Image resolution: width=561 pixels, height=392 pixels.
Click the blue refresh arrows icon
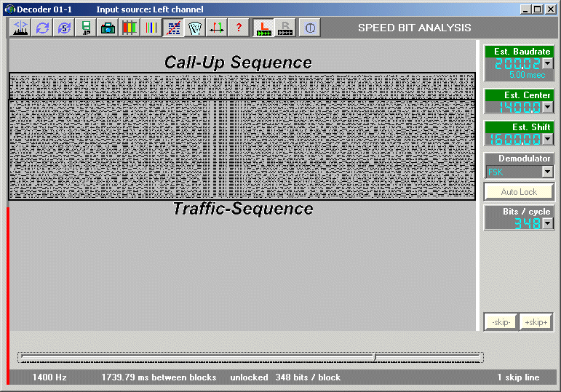coord(42,28)
